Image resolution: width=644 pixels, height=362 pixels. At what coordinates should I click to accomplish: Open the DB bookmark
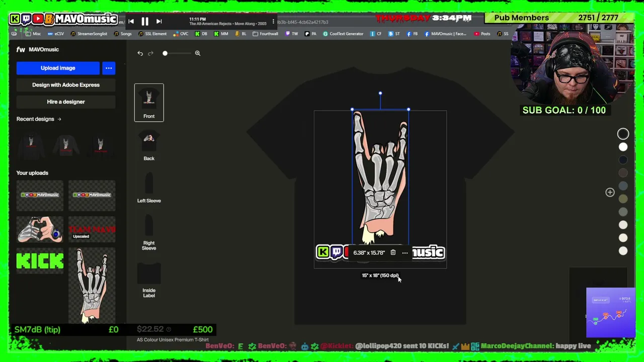point(201,34)
